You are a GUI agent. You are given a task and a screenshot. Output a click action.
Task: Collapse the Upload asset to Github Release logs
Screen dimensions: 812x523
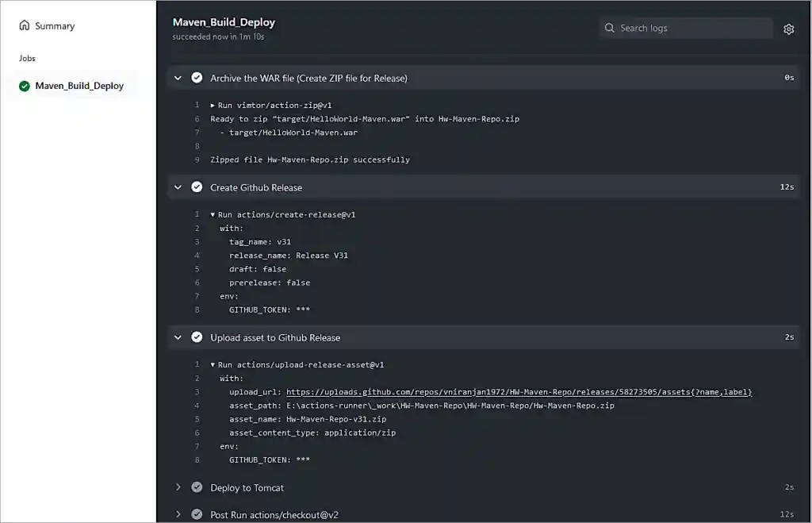click(x=178, y=337)
